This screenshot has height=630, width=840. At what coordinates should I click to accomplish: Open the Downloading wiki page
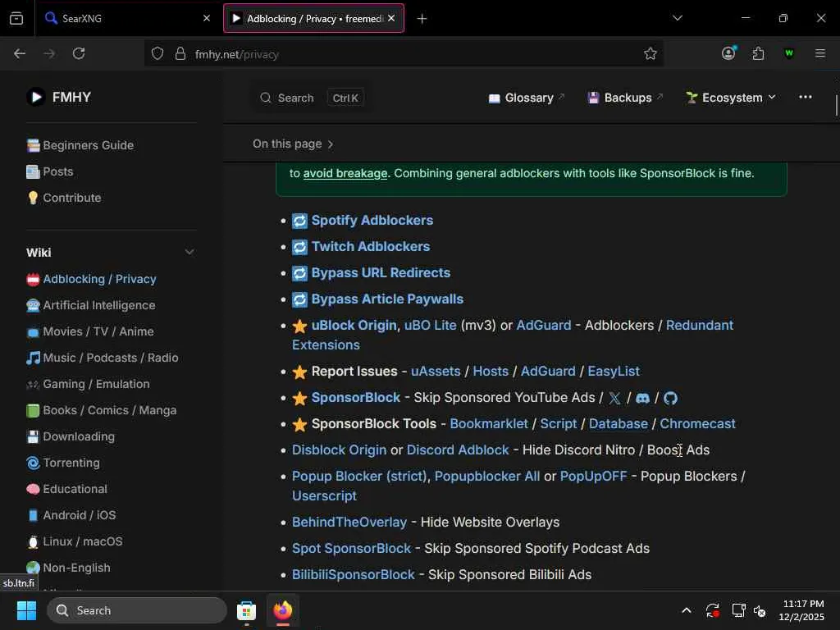pyautogui.click(x=71, y=436)
